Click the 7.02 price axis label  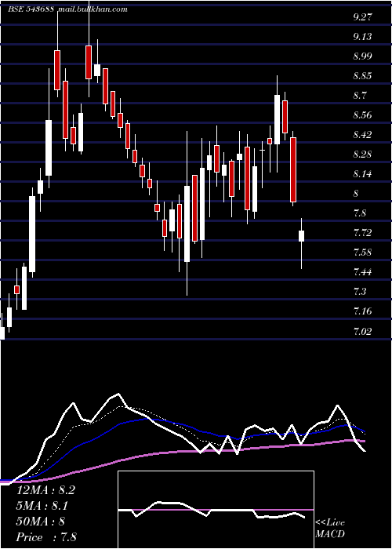362,331
